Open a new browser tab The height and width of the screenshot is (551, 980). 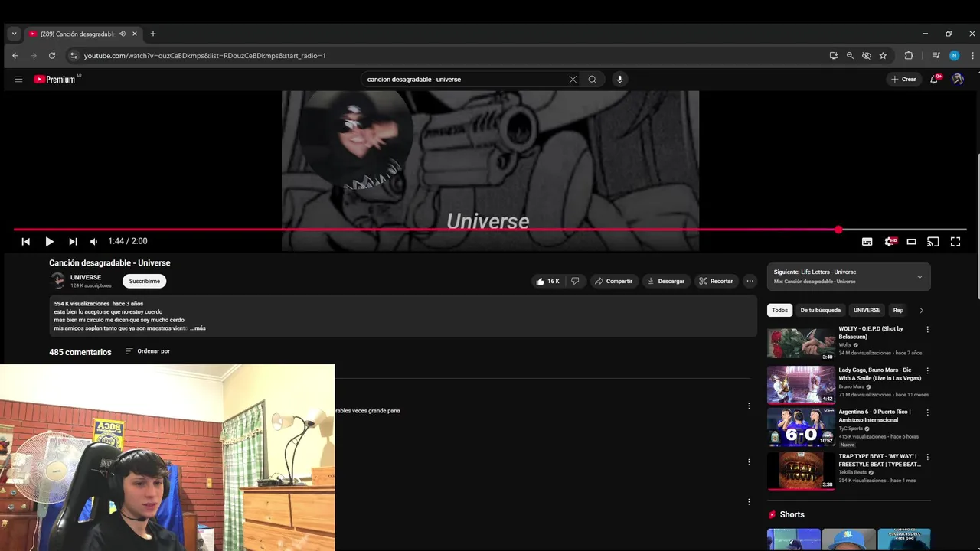tap(153, 34)
